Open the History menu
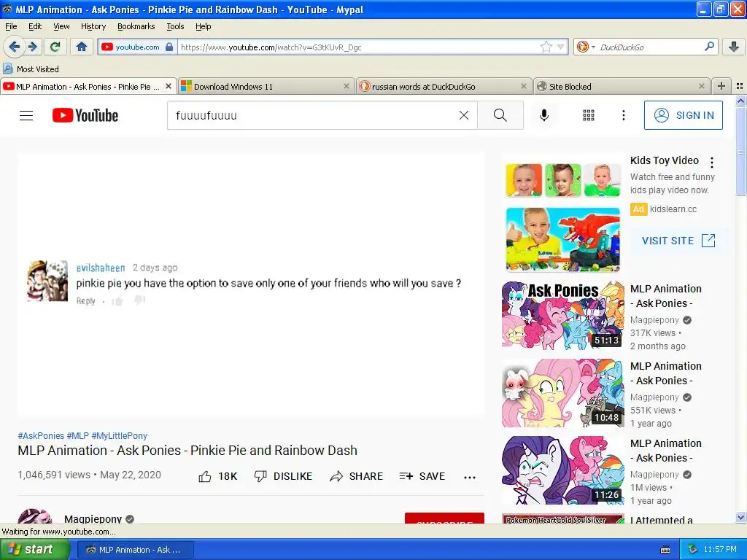 coord(93,26)
